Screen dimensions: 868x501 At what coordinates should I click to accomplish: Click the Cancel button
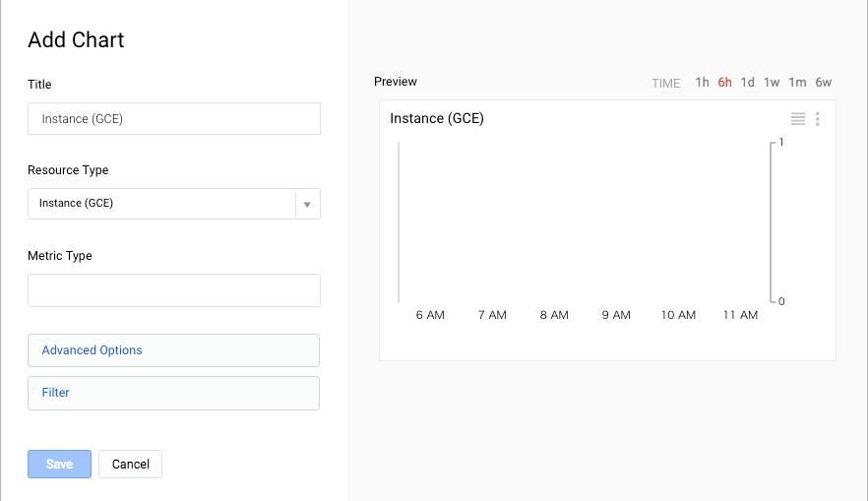tap(131, 464)
